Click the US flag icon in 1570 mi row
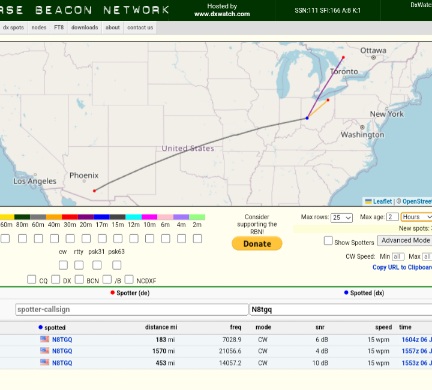 [44, 351]
